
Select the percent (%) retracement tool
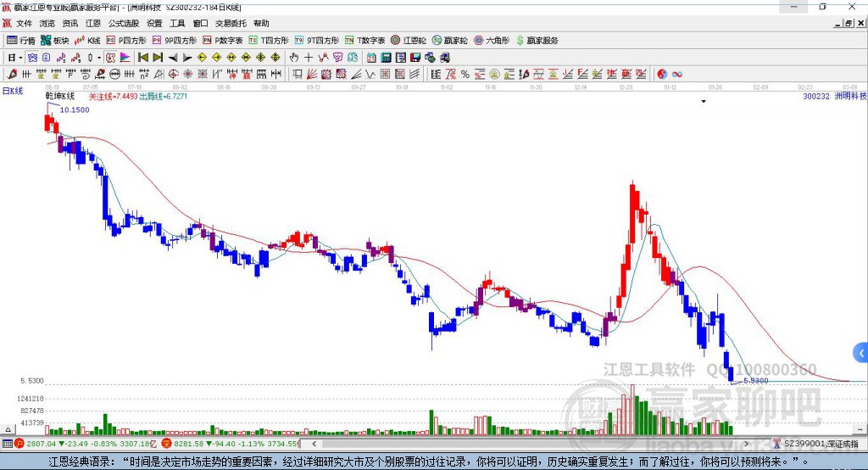pos(465,75)
